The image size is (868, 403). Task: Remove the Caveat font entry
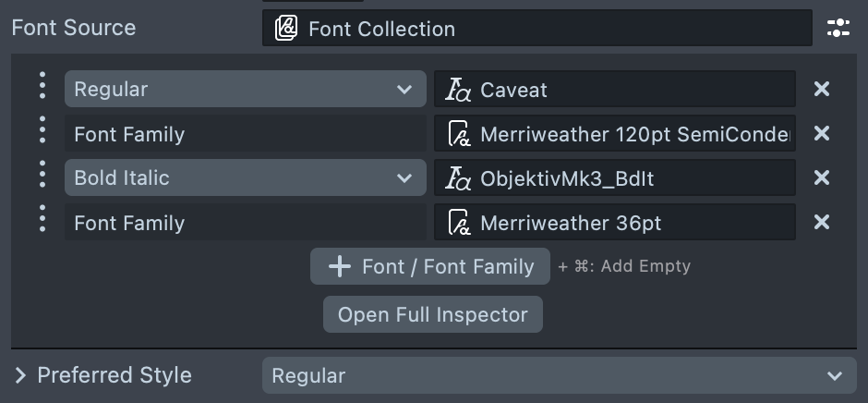point(821,89)
